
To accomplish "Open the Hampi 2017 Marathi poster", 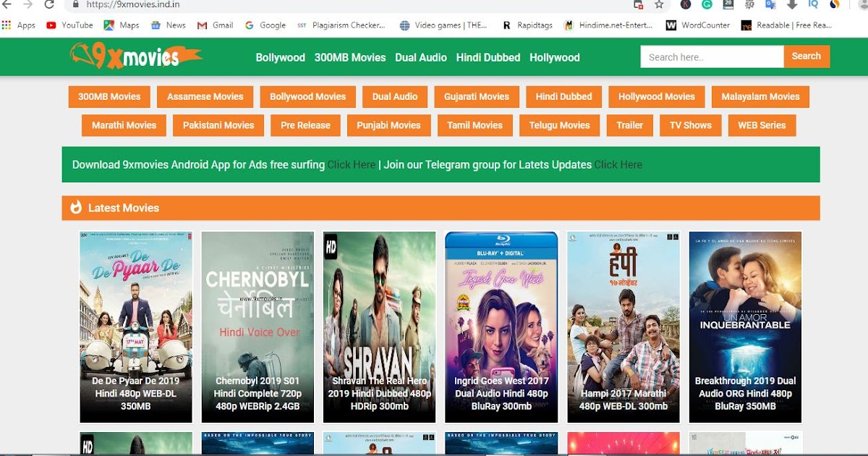I will coord(624,327).
